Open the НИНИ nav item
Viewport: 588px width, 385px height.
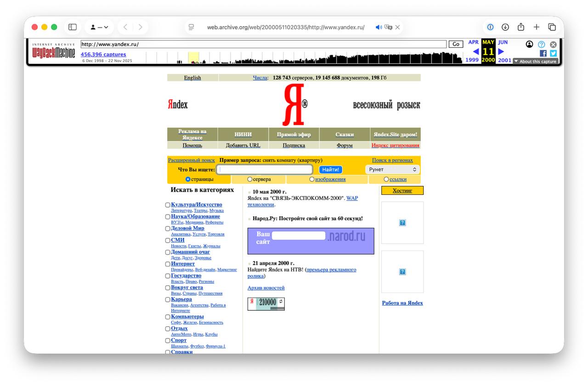(243, 135)
